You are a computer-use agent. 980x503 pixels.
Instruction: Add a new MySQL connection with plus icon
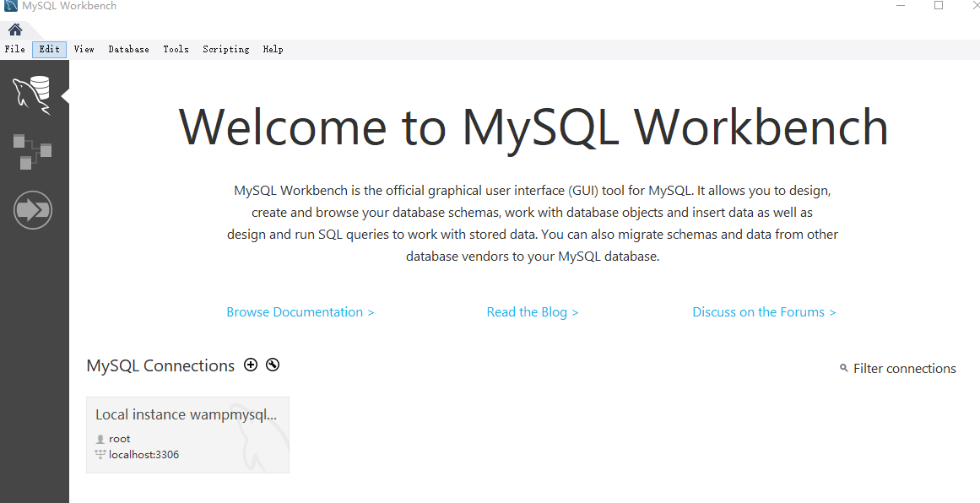coord(251,364)
